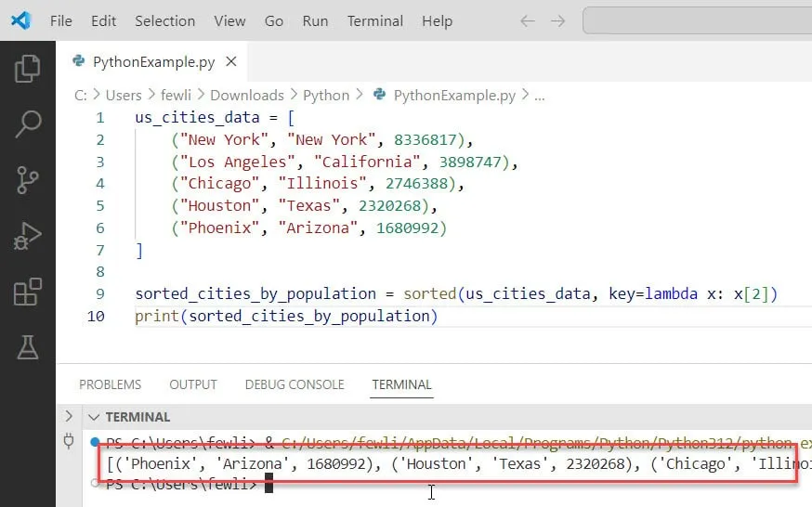Collapse the TERMINAL section chevron
The height and width of the screenshot is (507, 812).
point(93,417)
